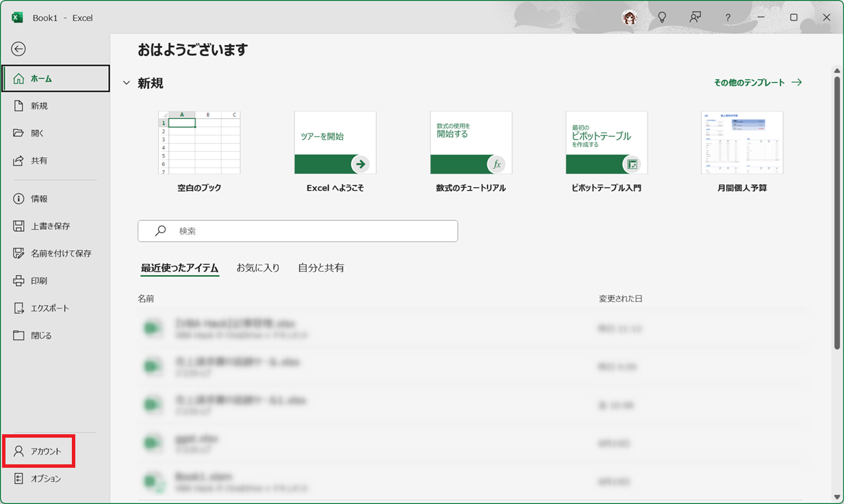This screenshot has height=504, width=844.
Task: Switch to the 最近使ったアイテム tab
Action: click(180, 268)
